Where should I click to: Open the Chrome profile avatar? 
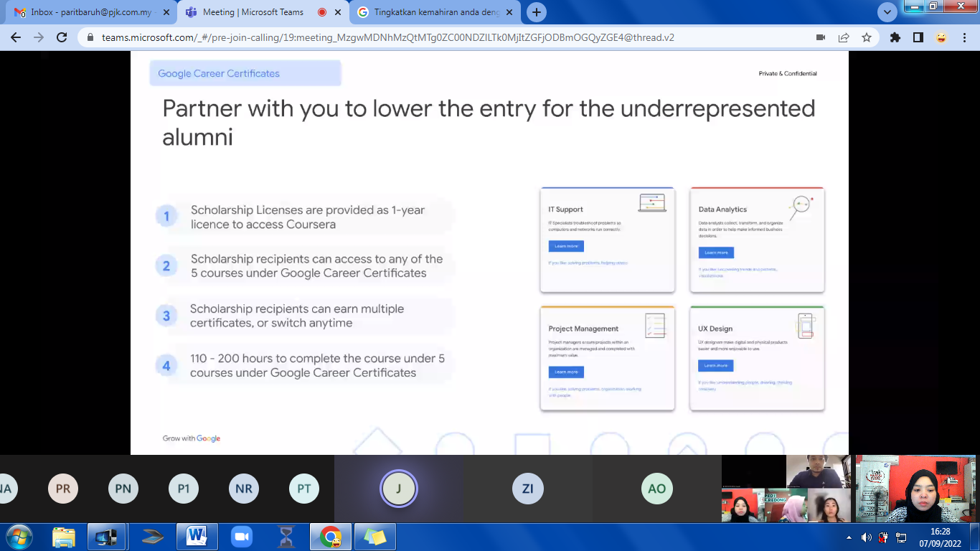[941, 37]
